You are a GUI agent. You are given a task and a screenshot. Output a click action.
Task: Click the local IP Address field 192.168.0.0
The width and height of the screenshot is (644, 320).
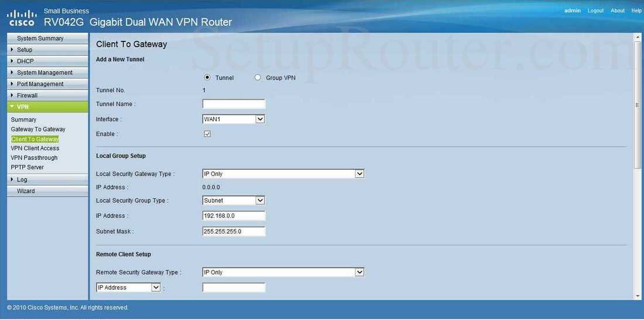[x=234, y=216]
